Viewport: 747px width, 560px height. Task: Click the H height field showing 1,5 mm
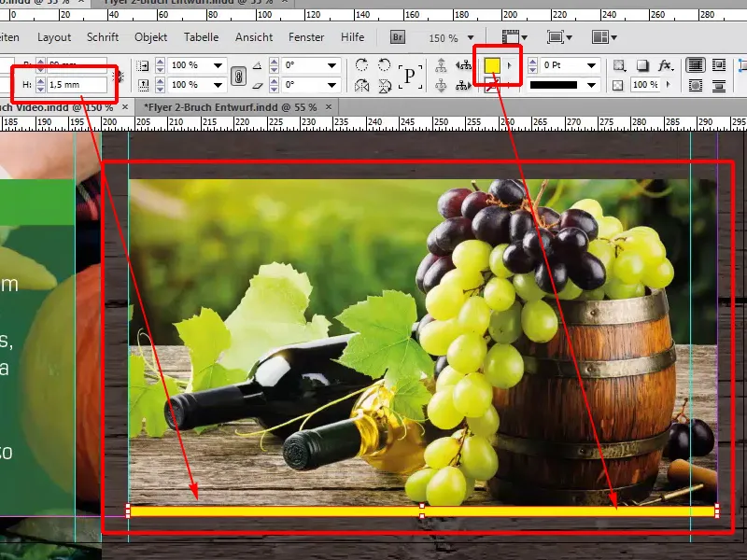pos(77,85)
